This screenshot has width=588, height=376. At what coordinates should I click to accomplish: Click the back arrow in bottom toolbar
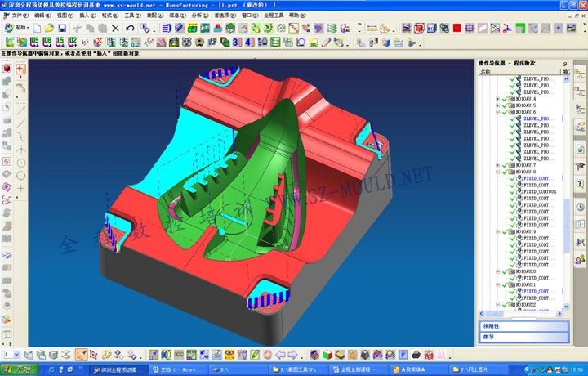pyautogui.click(x=280, y=354)
